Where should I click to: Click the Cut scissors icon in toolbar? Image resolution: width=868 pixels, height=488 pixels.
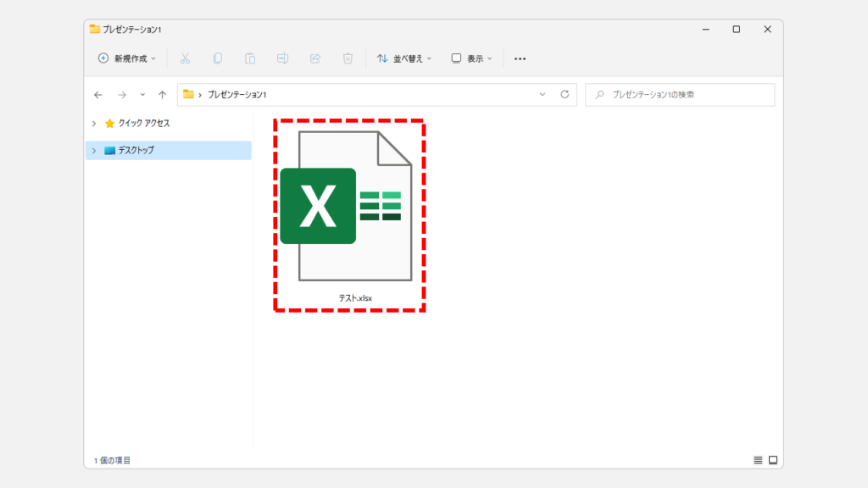click(x=185, y=58)
